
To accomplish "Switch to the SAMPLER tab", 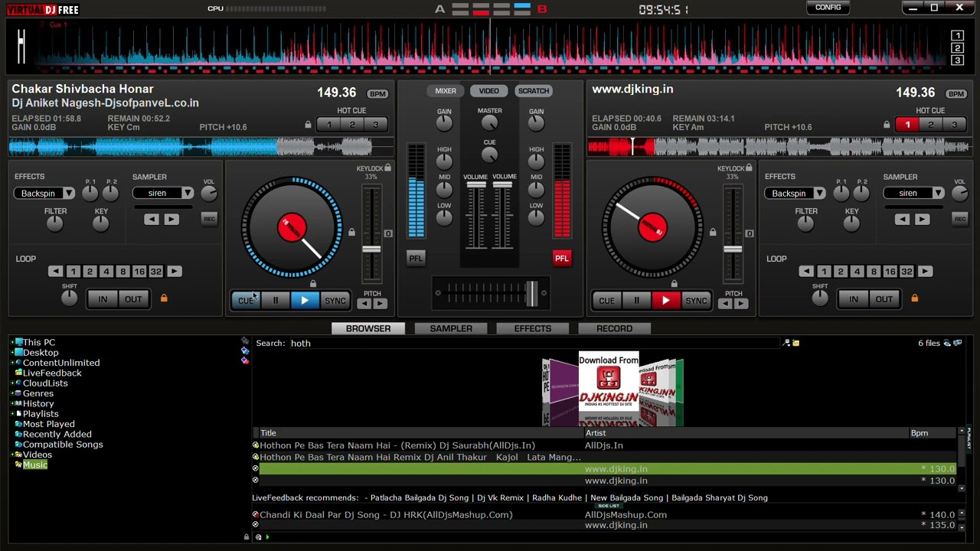I will [x=451, y=328].
